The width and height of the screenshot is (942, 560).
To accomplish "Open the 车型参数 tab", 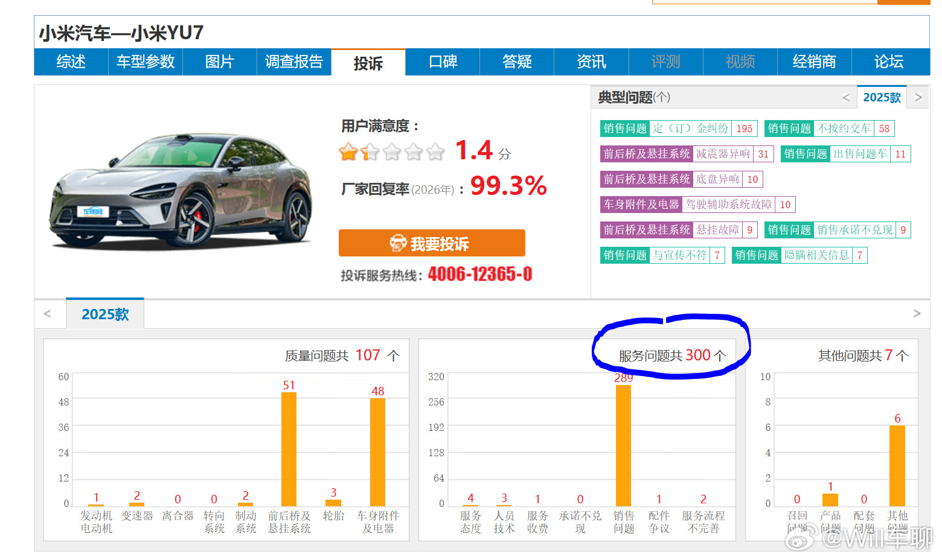I will (145, 62).
